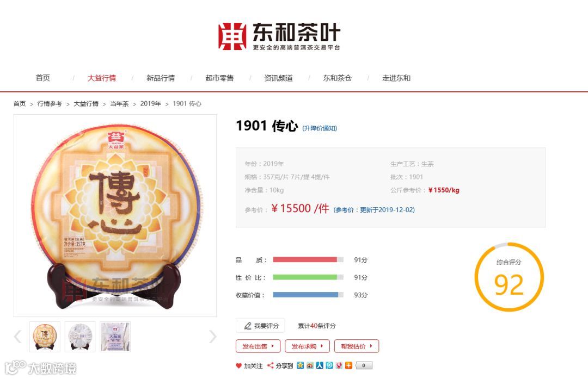The height and width of the screenshot is (379, 588).
Task: Click the 帮我估价 button
Action: point(357,346)
